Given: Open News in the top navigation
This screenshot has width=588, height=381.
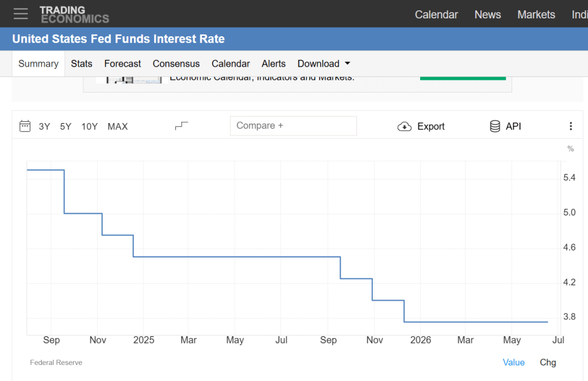Looking at the screenshot, I should tap(487, 14).
